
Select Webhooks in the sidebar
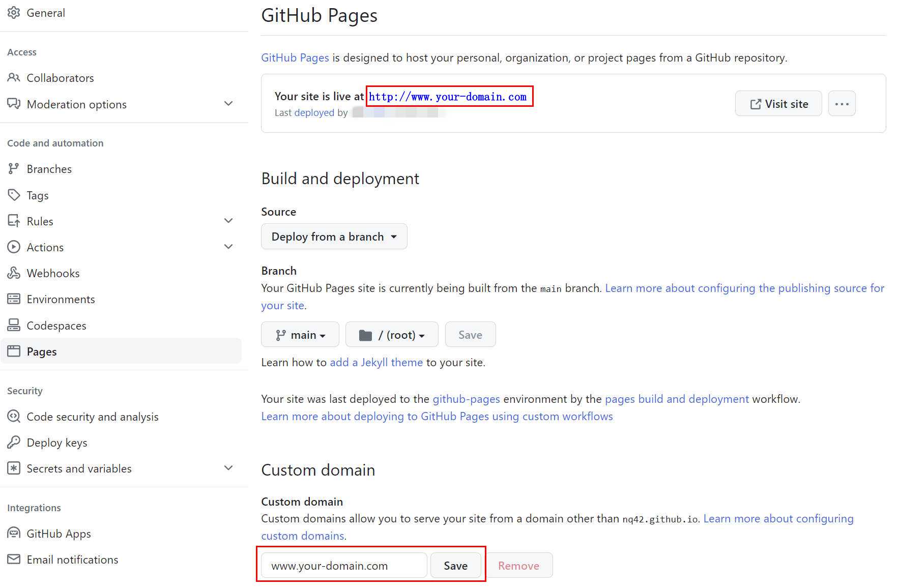tap(53, 273)
